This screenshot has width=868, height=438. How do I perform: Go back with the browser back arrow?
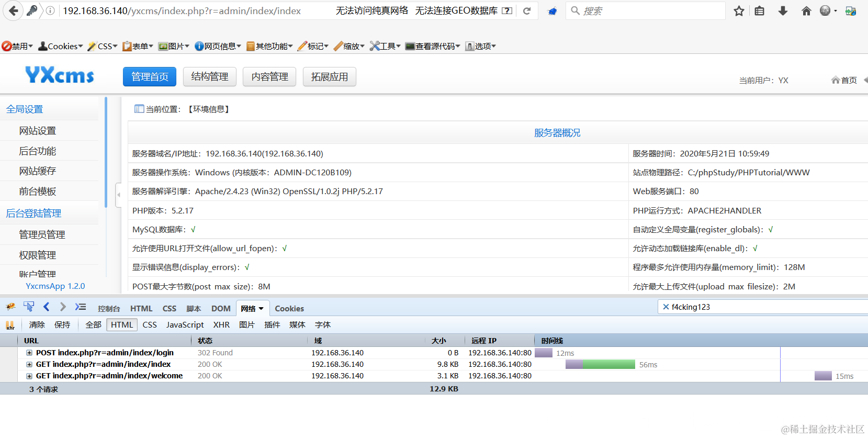point(14,10)
